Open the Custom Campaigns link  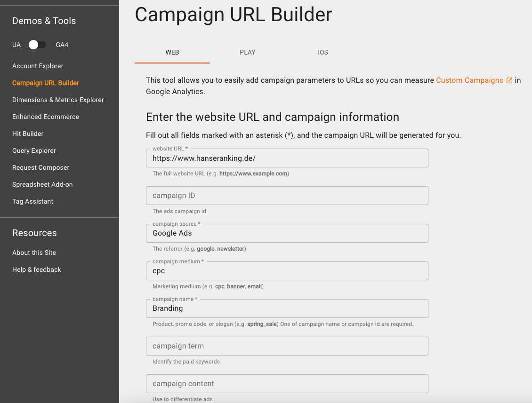pos(469,80)
